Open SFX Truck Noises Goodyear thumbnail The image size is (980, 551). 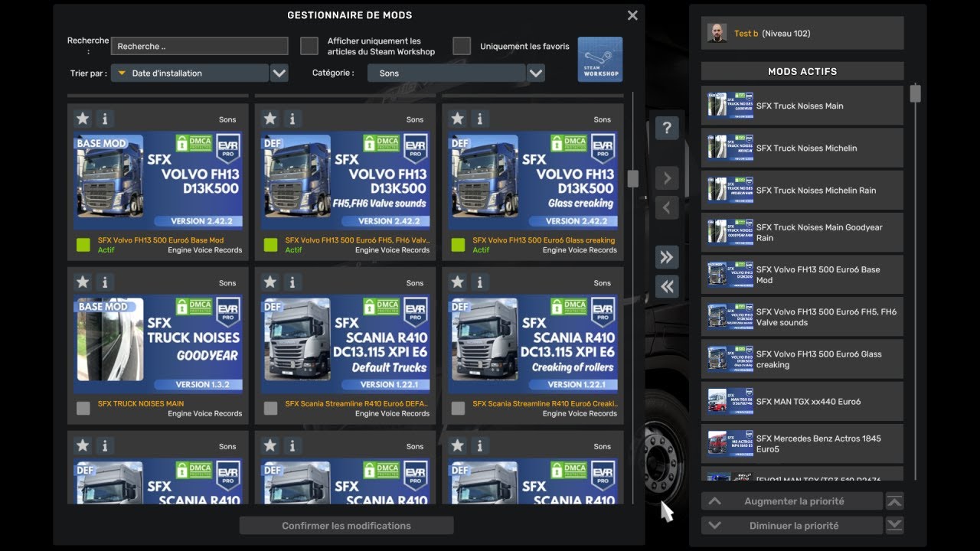[158, 345]
